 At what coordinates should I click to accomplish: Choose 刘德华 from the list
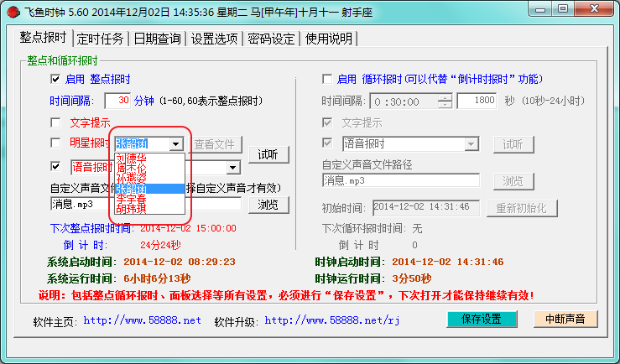(149, 159)
